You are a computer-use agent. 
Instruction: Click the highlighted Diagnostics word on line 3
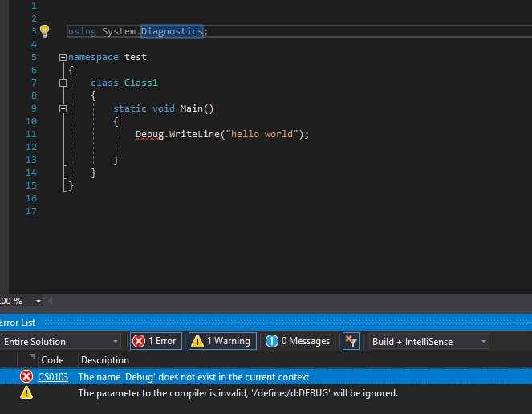coord(172,31)
